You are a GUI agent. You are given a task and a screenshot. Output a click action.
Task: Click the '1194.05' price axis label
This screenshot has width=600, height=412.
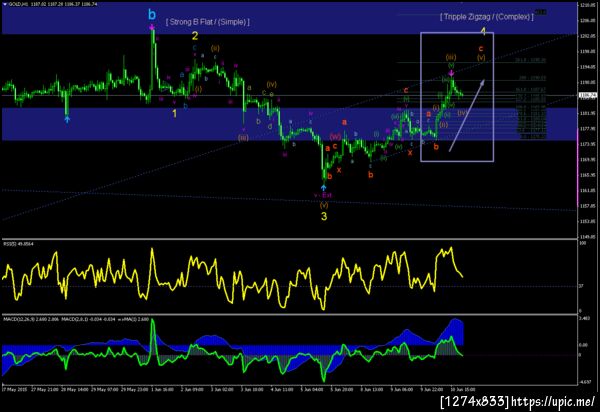pos(587,67)
